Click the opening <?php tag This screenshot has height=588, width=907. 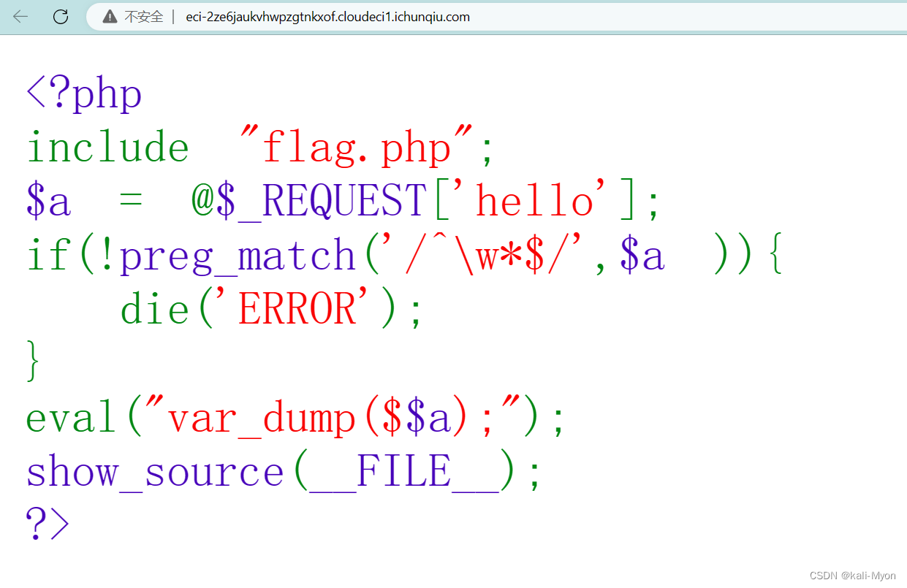click(x=83, y=93)
